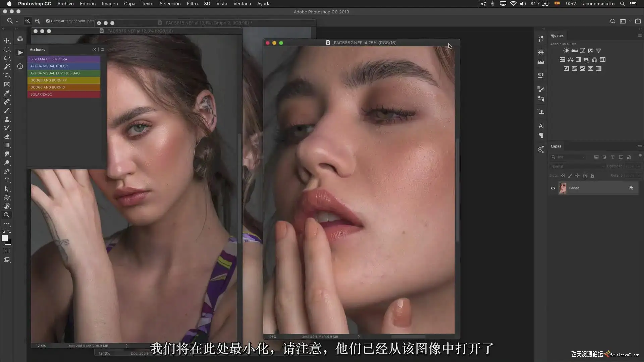The image size is (644, 362).
Task: Select the DODGE AND BURN PP action
Action: [x=64, y=80]
